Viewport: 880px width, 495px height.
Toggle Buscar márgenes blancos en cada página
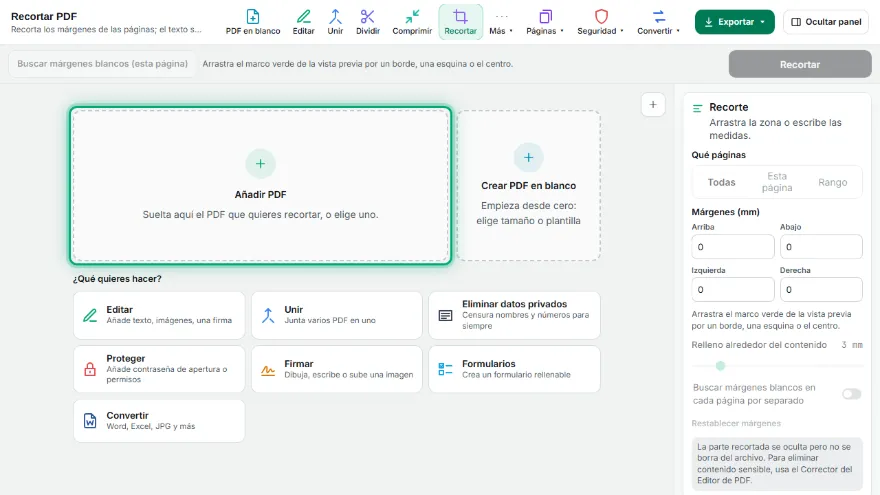click(851, 394)
